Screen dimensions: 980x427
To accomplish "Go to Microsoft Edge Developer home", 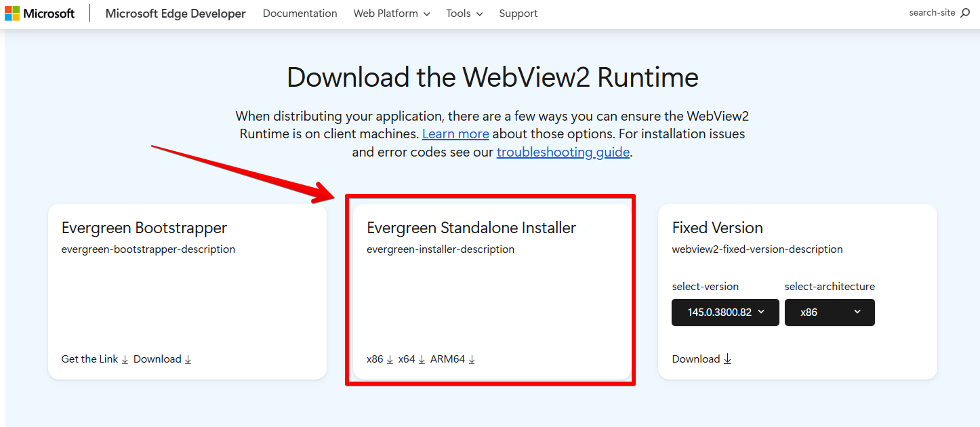I will 176,14.
